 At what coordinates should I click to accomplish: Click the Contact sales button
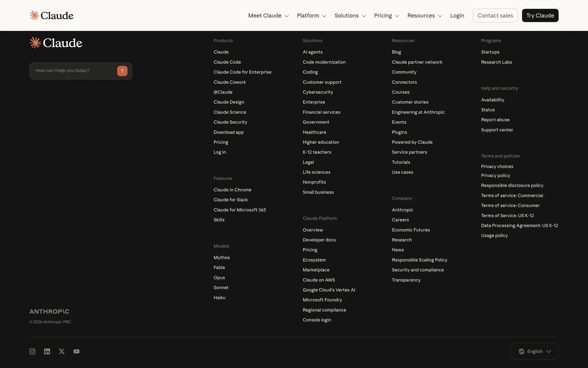(495, 15)
